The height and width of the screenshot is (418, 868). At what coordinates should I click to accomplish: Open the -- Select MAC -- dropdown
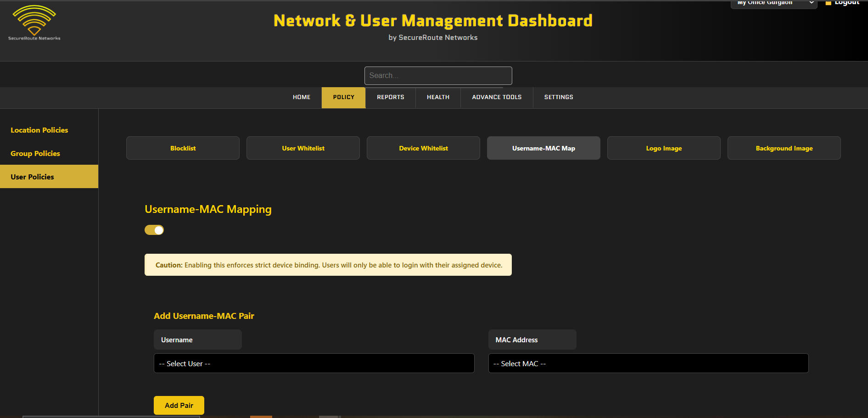coord(648,363)
